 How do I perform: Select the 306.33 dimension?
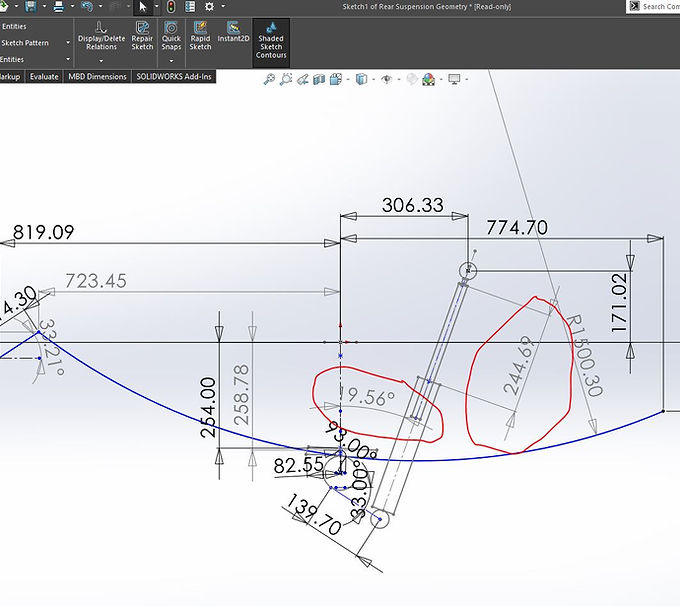(412, 205)
